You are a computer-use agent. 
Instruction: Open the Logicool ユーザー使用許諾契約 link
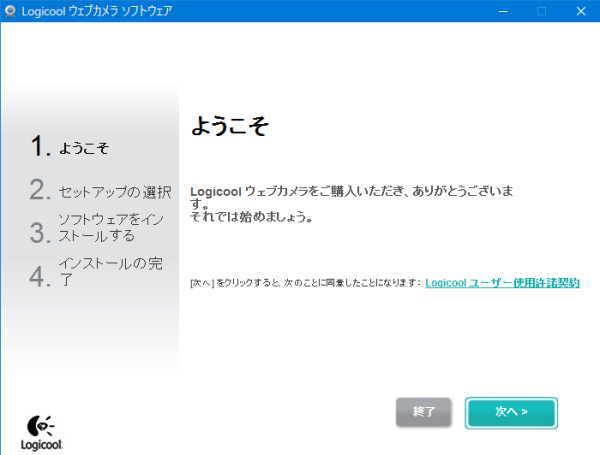coord(502,283)
